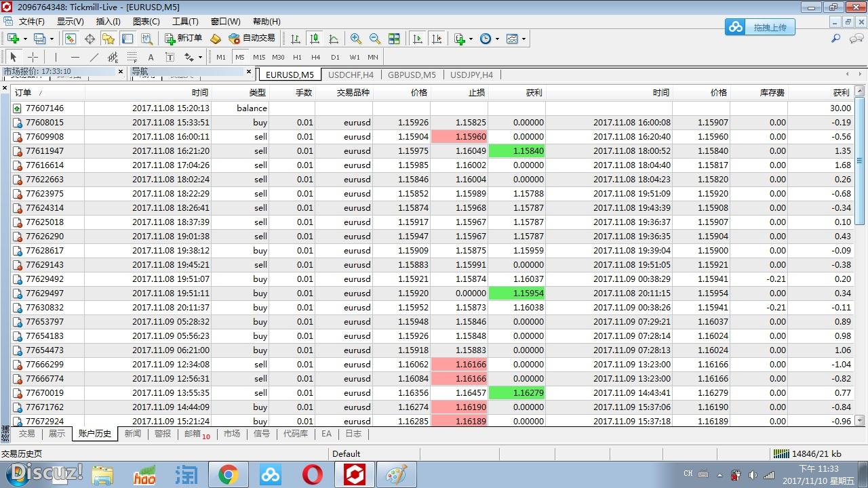Add an indicator via indicators icon
868x488 pixels.
(460, 39)
